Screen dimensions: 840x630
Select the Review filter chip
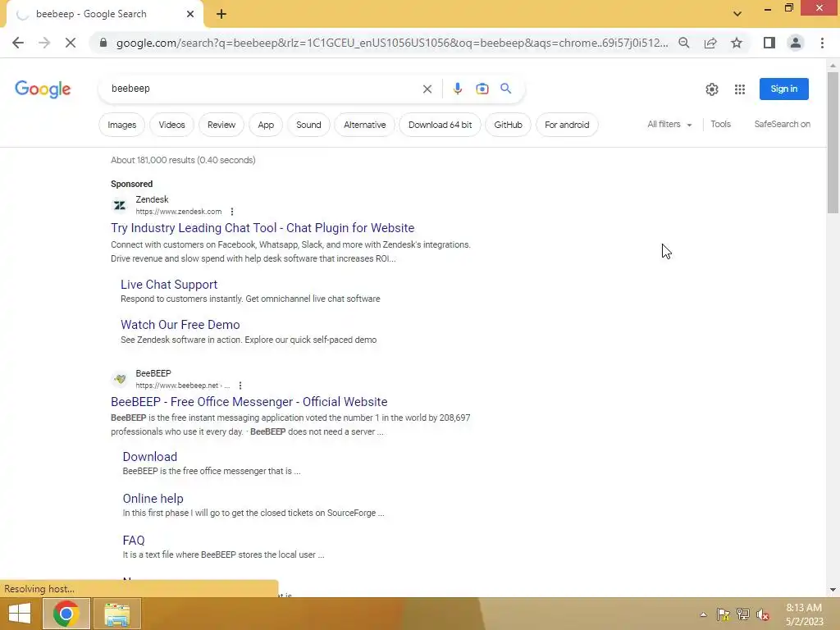click(221, 125)
